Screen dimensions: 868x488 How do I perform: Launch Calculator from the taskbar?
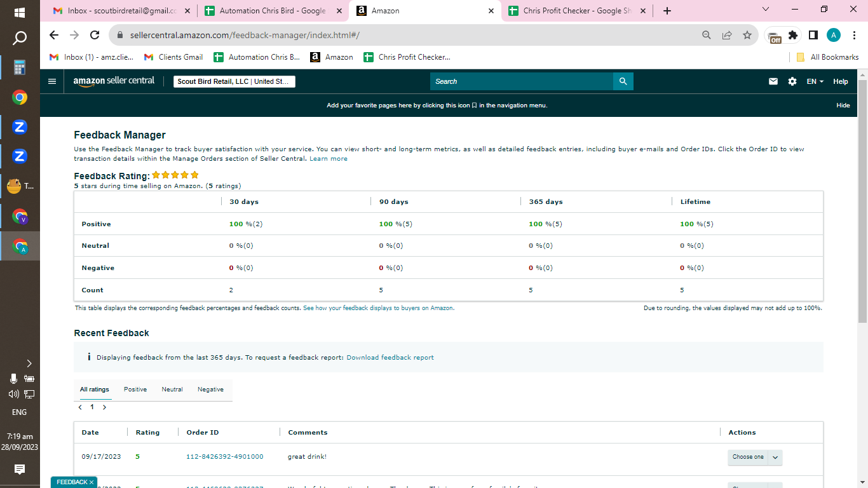point(20,68)
